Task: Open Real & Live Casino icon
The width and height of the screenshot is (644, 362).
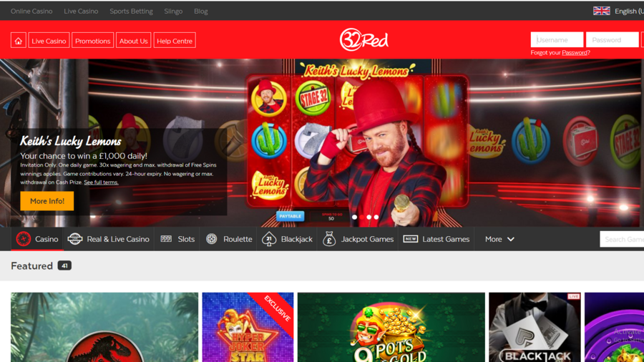Action: point(74,239)
